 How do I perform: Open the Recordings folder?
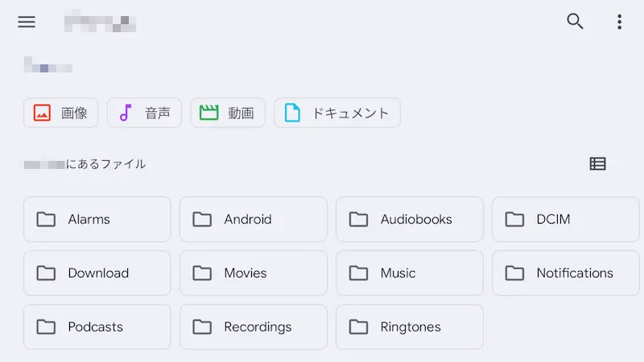(x=254, y=327)
